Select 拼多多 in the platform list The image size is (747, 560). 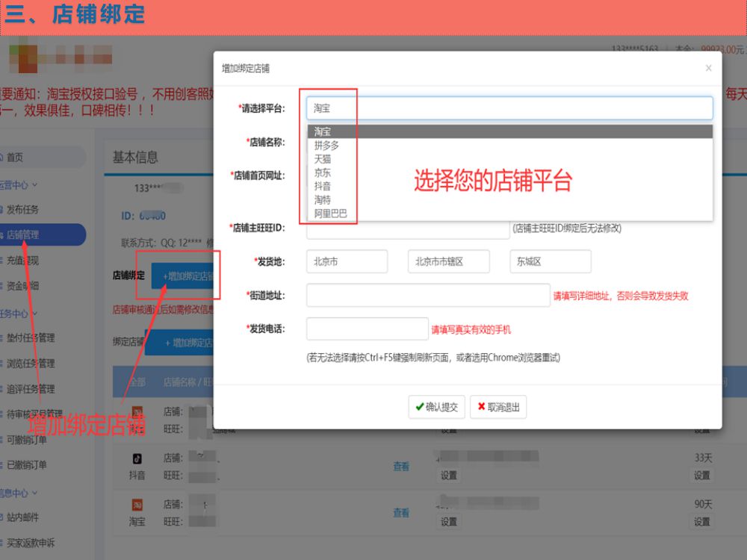click(x=509, y=146)
